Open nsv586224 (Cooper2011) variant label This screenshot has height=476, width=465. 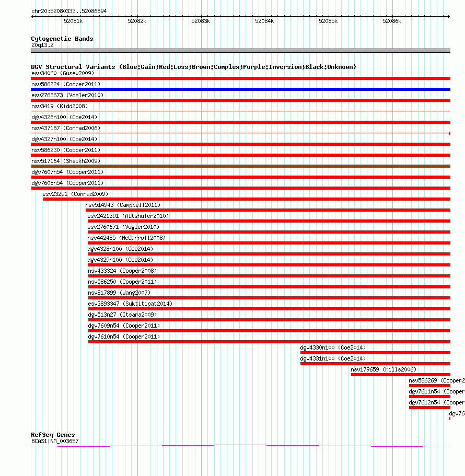[x=65, y=84]
